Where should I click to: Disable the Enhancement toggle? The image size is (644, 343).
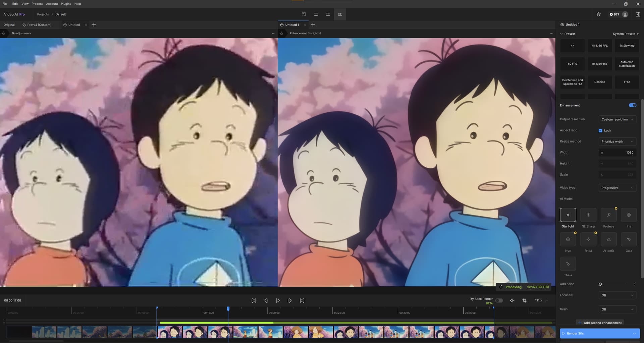click(x=632, y=105)
